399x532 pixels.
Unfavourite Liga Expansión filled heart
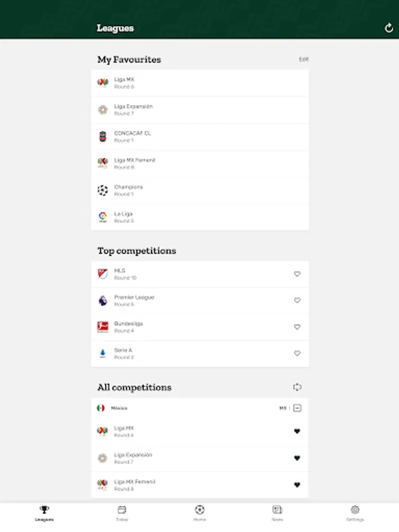pyautogui.click(x=297, y=458)
